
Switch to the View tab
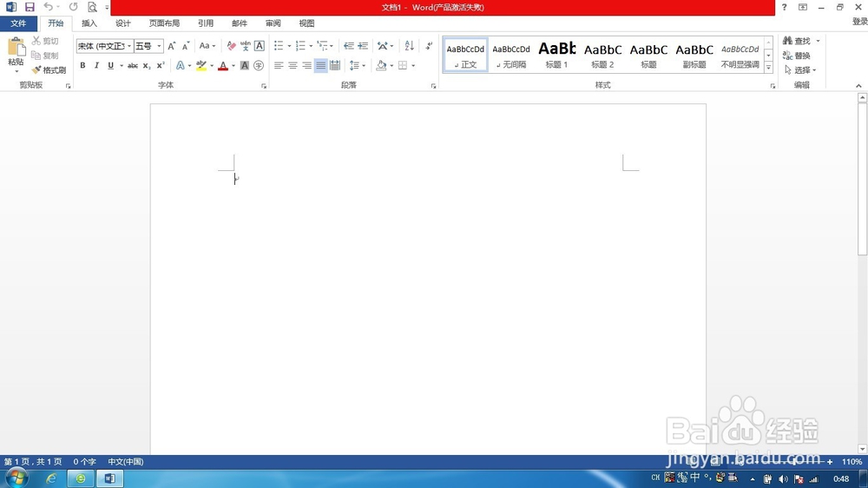(306, 23)
